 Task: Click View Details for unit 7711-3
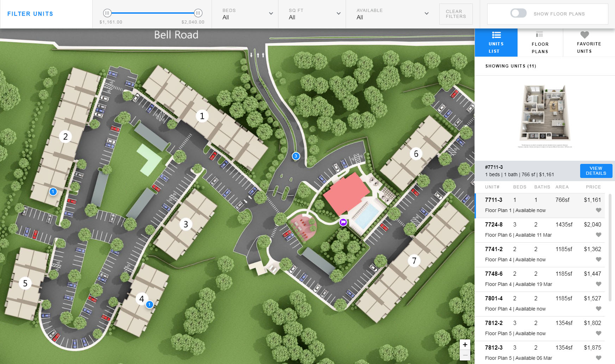596,171
